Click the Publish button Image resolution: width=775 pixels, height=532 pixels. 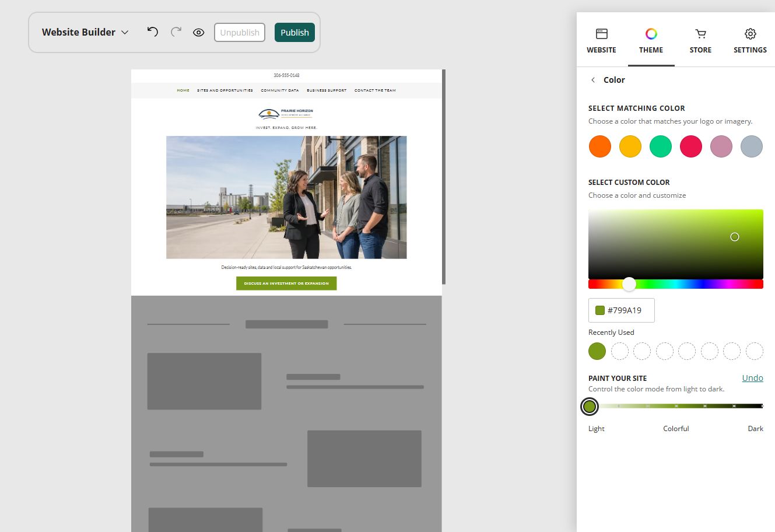point(294,33)
